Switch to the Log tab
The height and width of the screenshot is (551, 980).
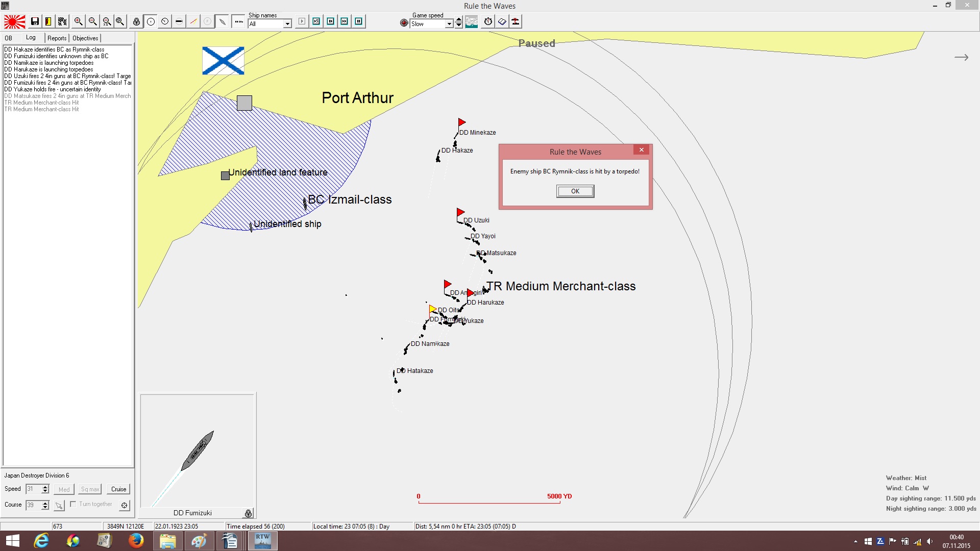[31, 38]
